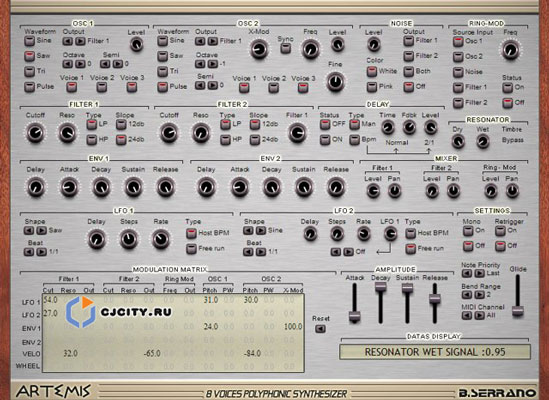Click LFO 2 Shape previous arrow
This screenshot has height=400, width=549.
tap(248, 230)
